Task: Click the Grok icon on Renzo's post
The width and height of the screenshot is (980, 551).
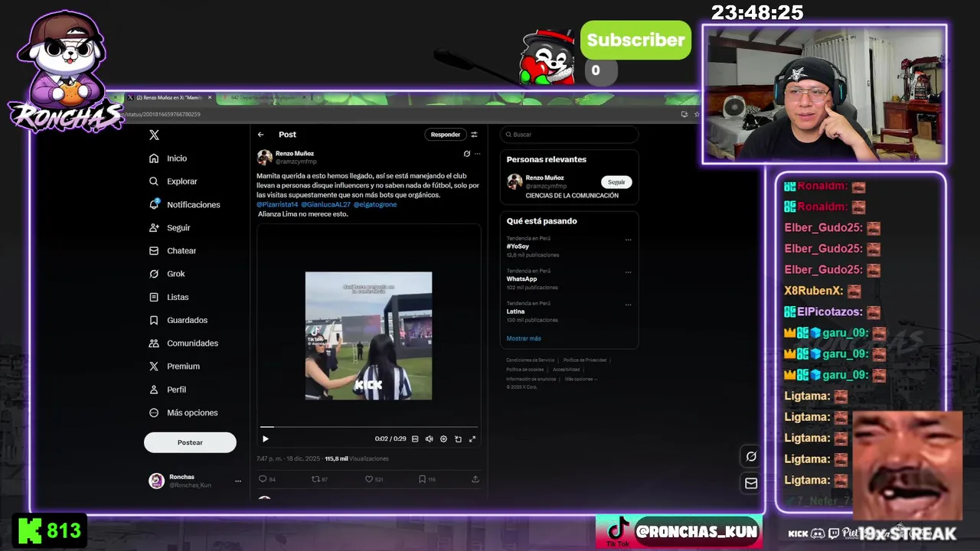Action: [x=466, y=154]
